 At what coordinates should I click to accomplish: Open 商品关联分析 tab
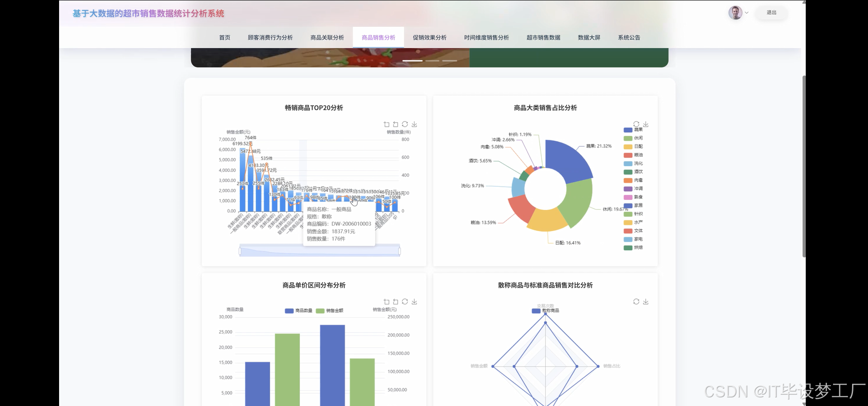(x=327, y=38)
